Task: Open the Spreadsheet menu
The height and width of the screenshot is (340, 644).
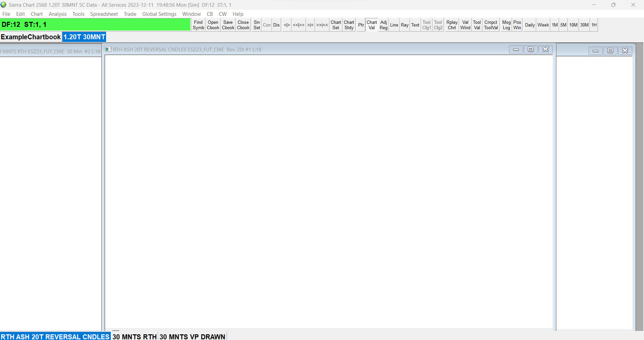Action: pyautogui.click(x=104, y=14)
